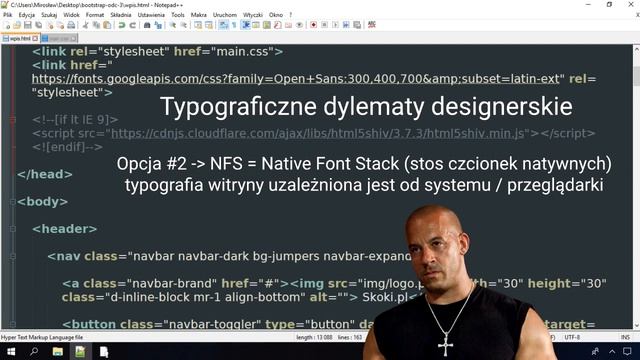
Task: Show hidden system tray icons chevron
Action: pyautogui.click(x=612, y=351)
